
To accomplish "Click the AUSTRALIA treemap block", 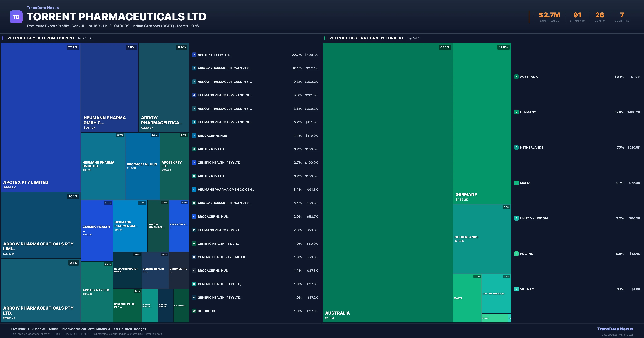I will pyautogui.click(x=387, y=183).
